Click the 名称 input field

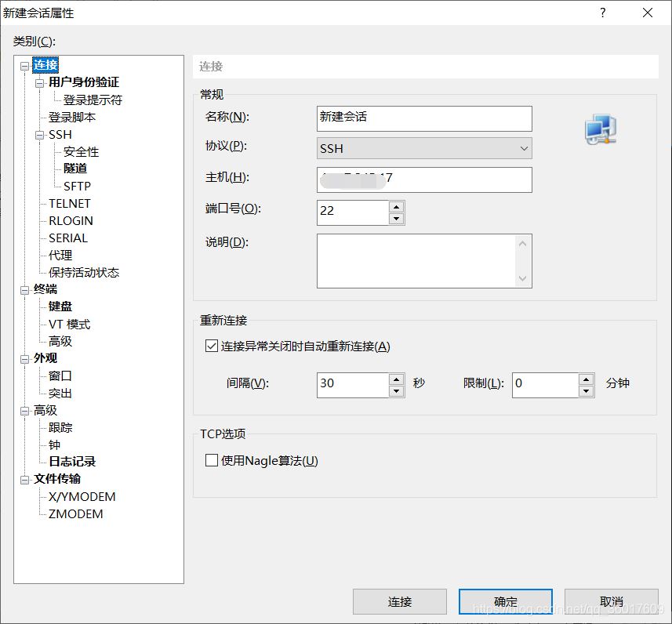tap(424, 118)
